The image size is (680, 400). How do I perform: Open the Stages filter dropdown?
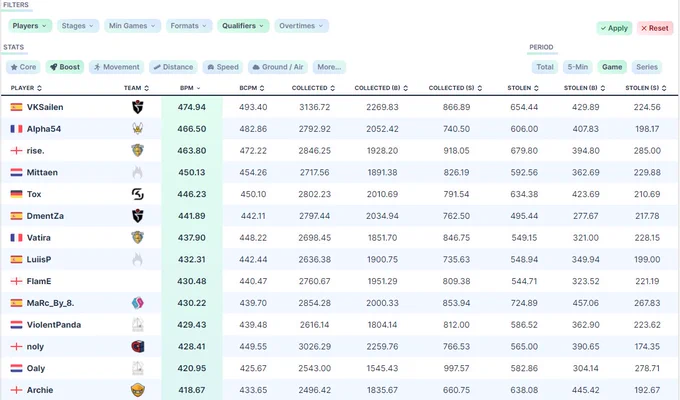[78, 26]
